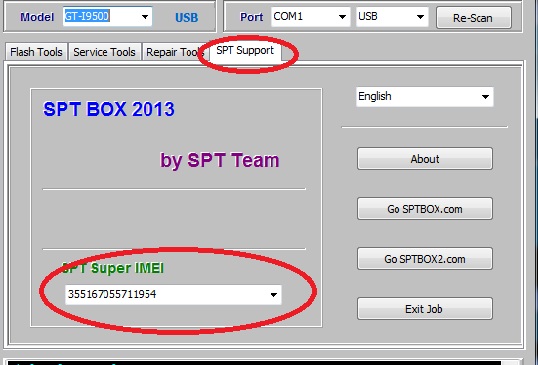Viewport: 538px width, 365px height.
Task: Click the Exit Job button
Action: (425, 309)
